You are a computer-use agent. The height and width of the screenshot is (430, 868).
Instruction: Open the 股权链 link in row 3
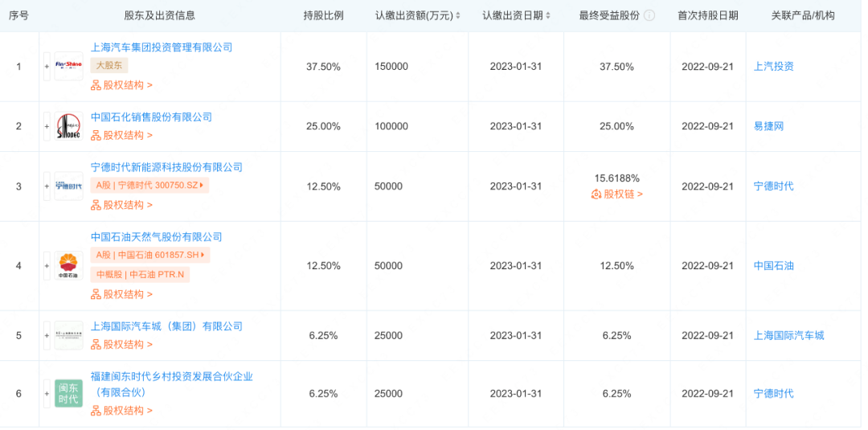coord(617,195)
